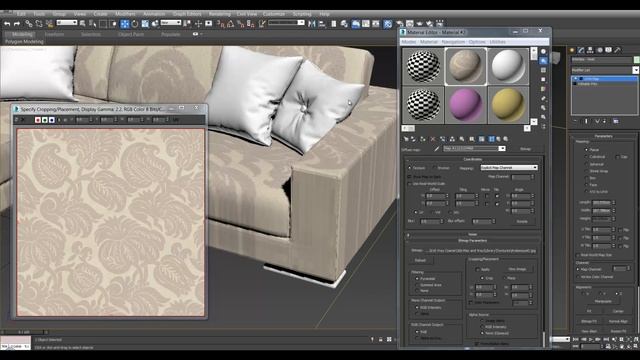Image resolution: width=640 pixels, height=360 pixels.
Task: Toggle the Angle Snap icon
Action: click(x=231, y=24)
